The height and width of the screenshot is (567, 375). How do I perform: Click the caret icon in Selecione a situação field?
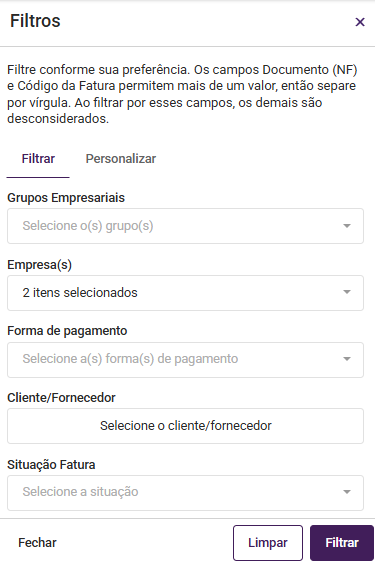click(x=347, y=492)
